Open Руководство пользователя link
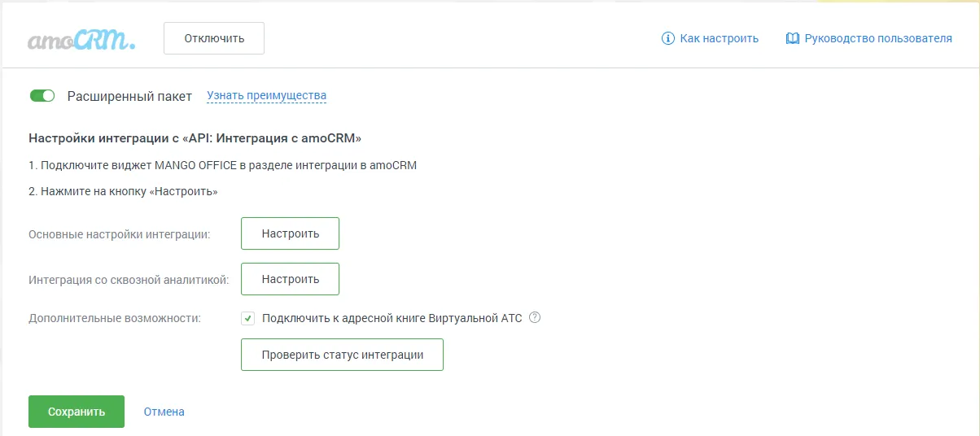The image size is (980, 436). [878, 38]
